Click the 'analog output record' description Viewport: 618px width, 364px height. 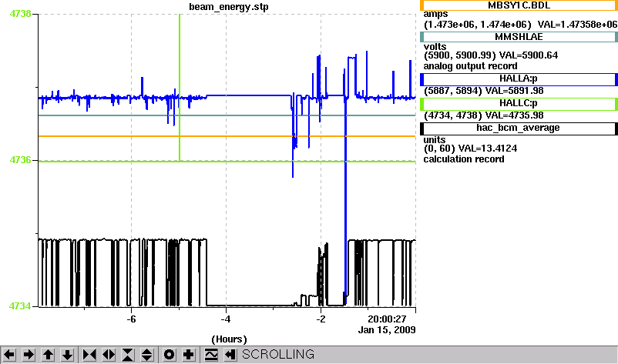[470, 66]
